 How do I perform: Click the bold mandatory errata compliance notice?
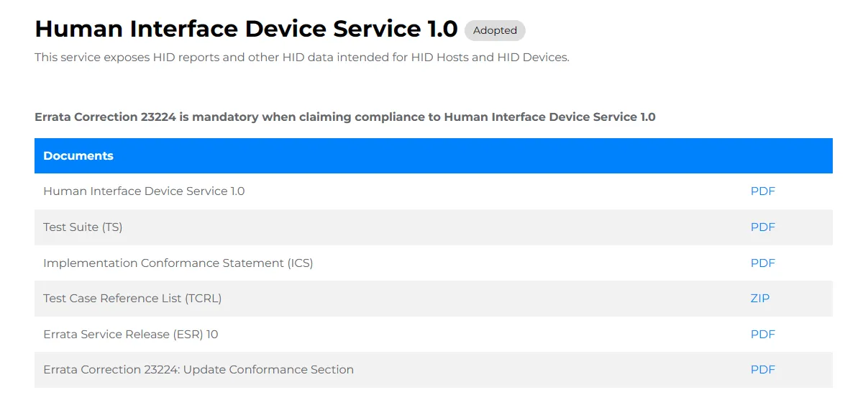point(345,117)
